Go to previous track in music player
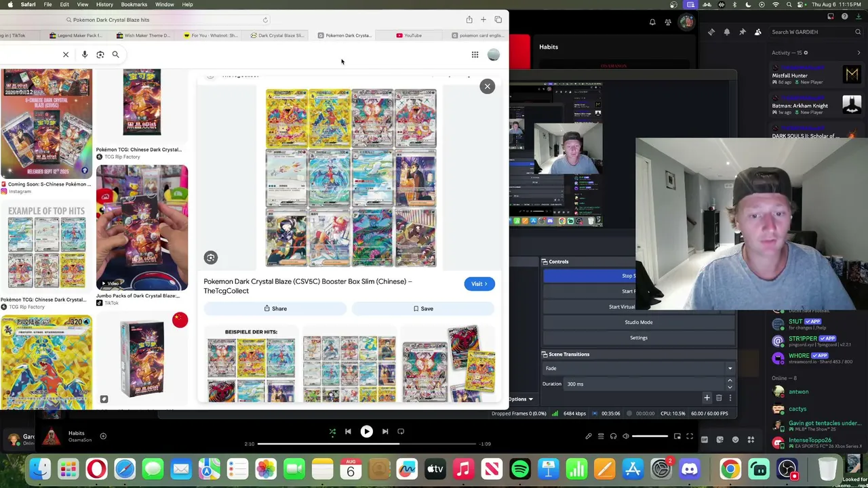The height and width of the screenshot is (488, 868). (348, 432)
